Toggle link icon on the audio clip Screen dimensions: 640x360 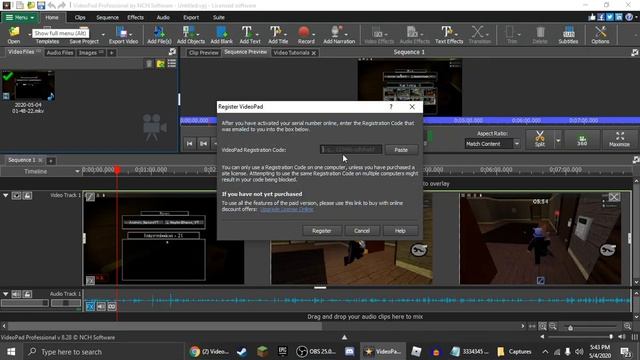coord(111,306)
